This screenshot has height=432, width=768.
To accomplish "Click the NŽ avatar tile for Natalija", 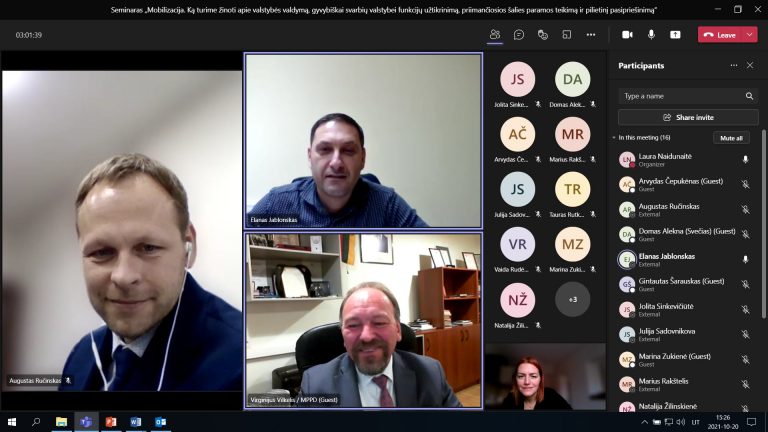I will pyautogui.click(x=518, y=300).
